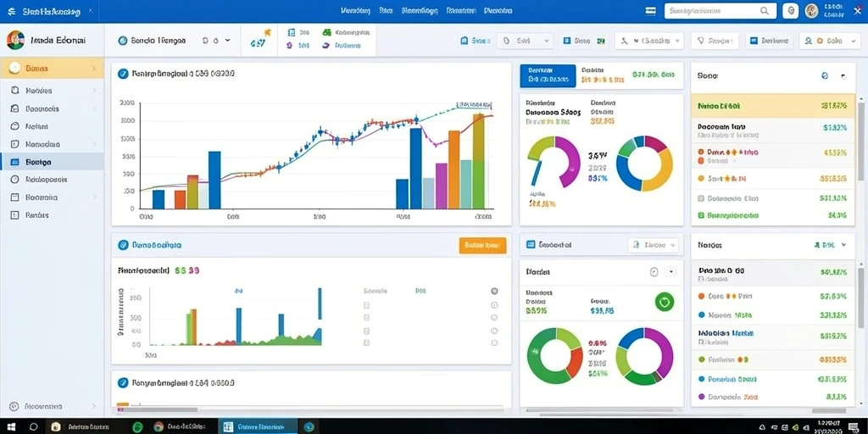Tick the third checkbox in the lower chart list

[x=366, y=331]
